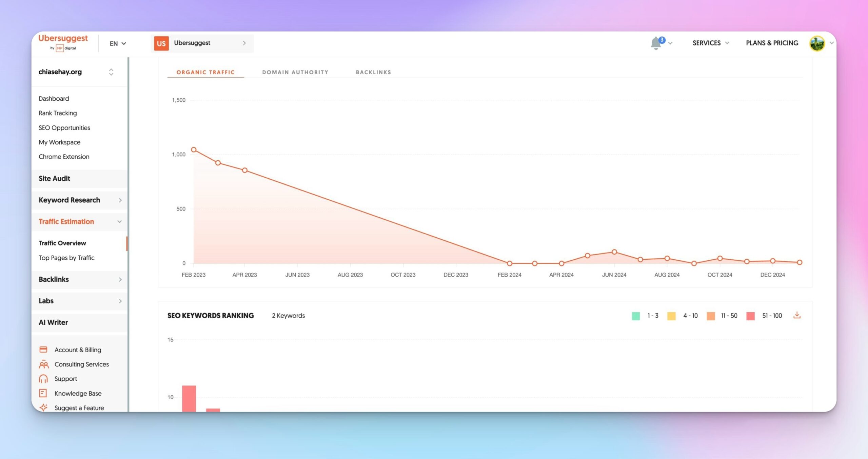Viewport: 868px width, 459px height.
Task: Switch to the ORGANIC TRAFFIC tab
Action: [205, 72]
